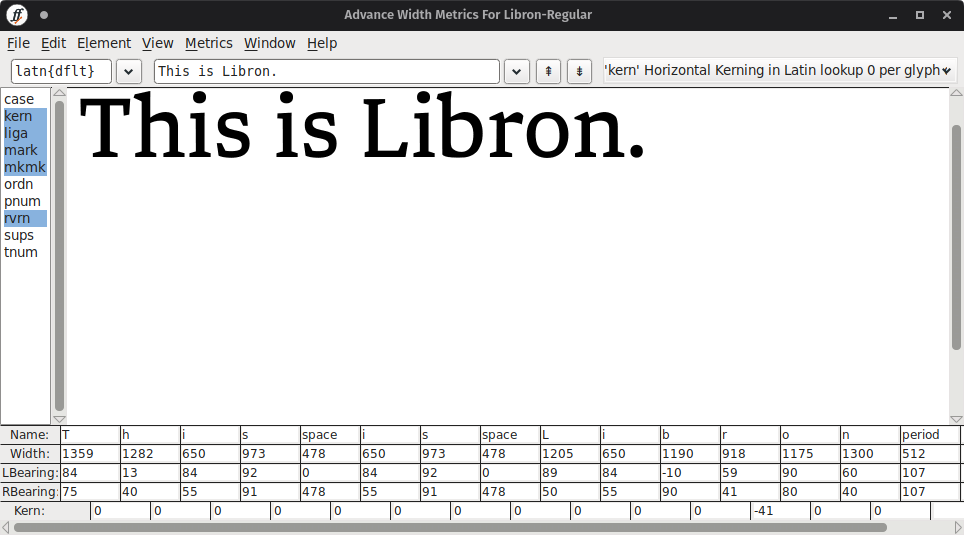The image size is (964, 535).
Task: Click the glyph name cell 'T'
Action: coord(90,435)
